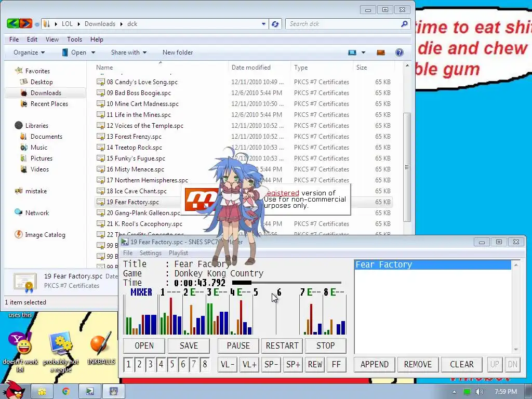Expand breadcrumb arrow after Downloads
Viewport: 532px width, 399px height.
(122, 24)
